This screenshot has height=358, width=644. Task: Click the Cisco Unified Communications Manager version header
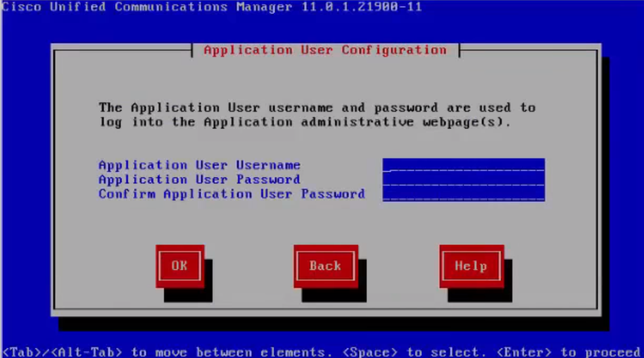212,6
